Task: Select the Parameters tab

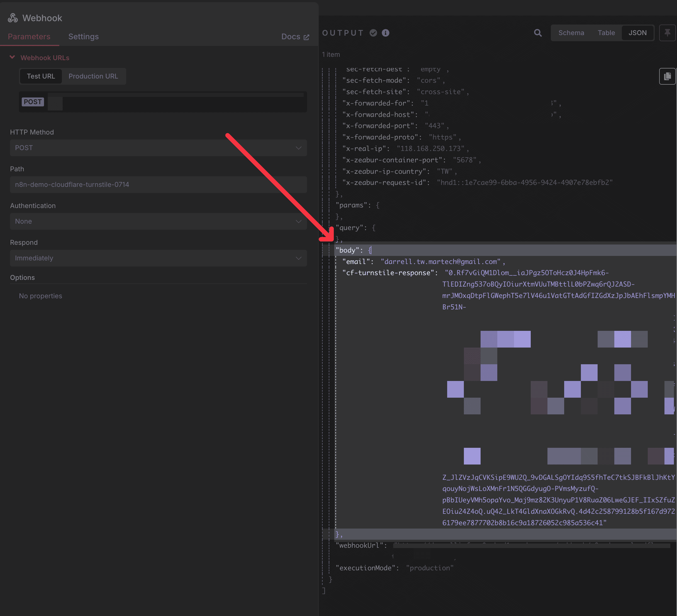Action: click(x=29, y=36)
